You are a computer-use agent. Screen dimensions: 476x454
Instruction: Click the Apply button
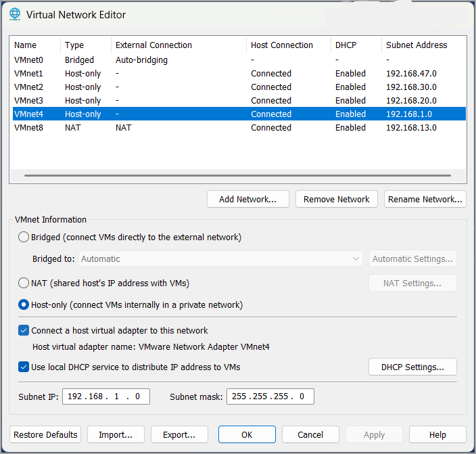coord(374,434)
